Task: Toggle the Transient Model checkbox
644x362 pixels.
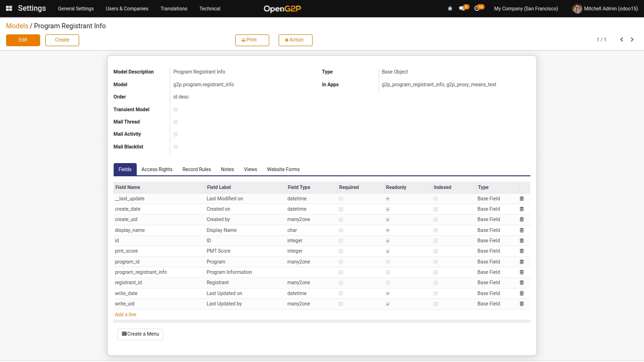Action: click(x=176, y=109)
